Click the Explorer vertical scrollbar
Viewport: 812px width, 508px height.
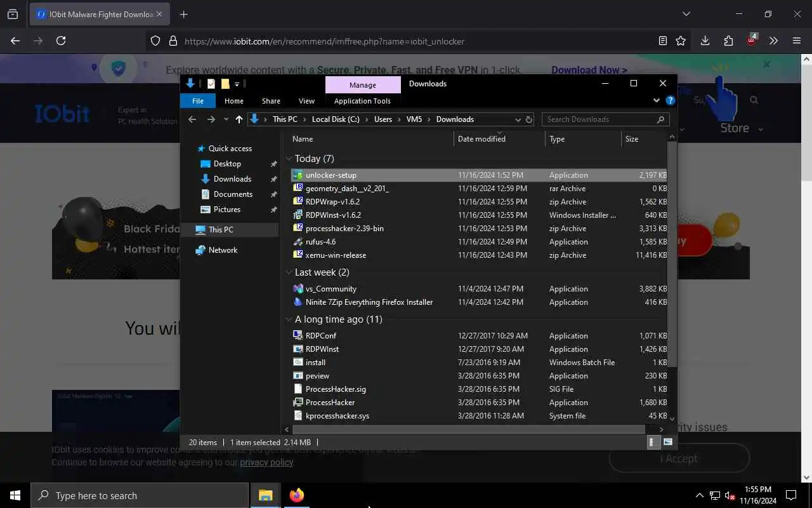672,254
